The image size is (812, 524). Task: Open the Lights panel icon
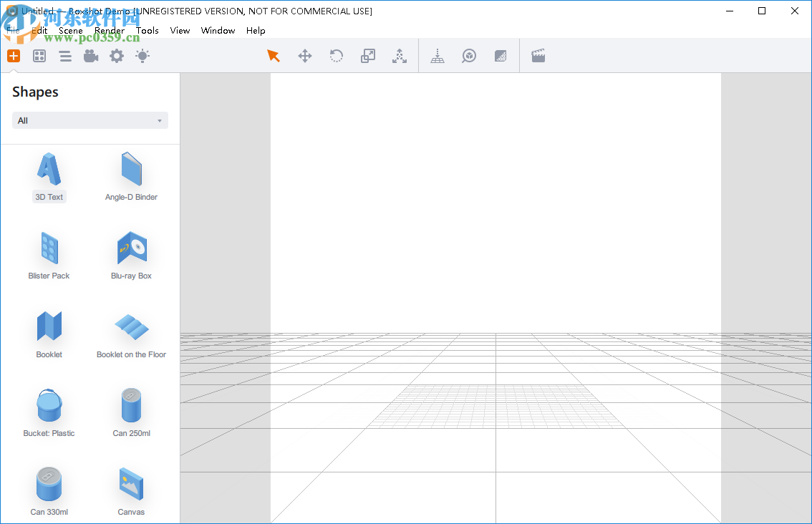142,55
